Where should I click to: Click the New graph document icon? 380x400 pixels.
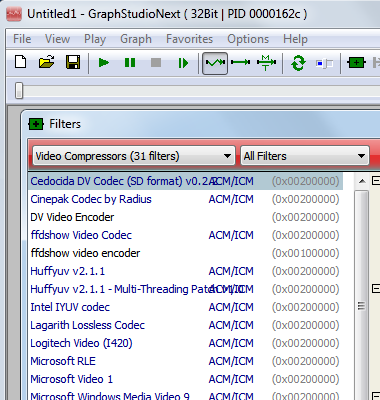tap(21, 62)
